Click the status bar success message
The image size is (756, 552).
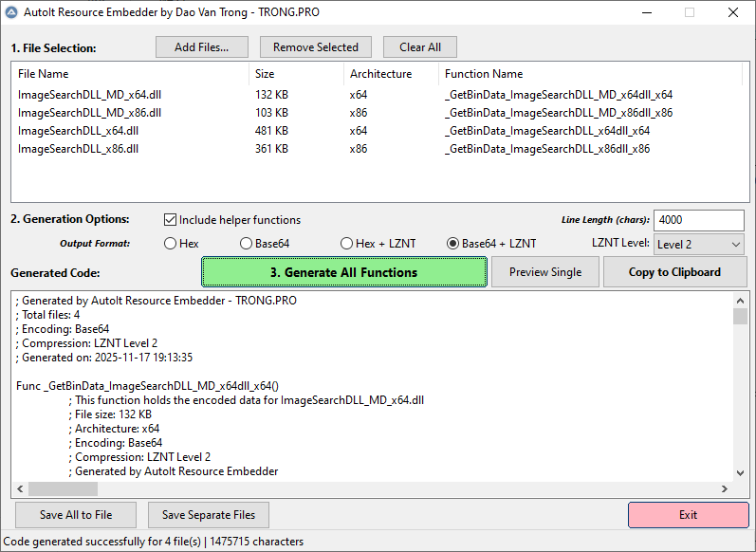(x=154, y=542)
